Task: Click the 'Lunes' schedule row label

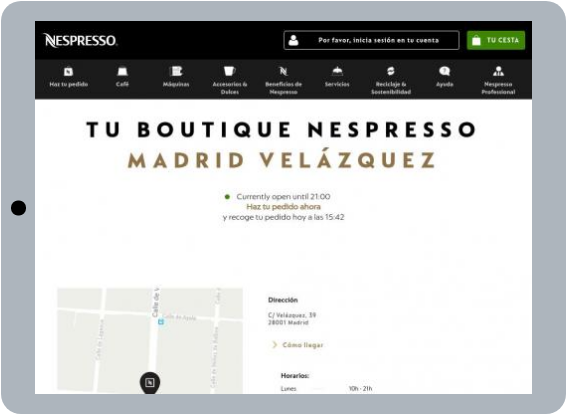Action: [x=288, y=389]
